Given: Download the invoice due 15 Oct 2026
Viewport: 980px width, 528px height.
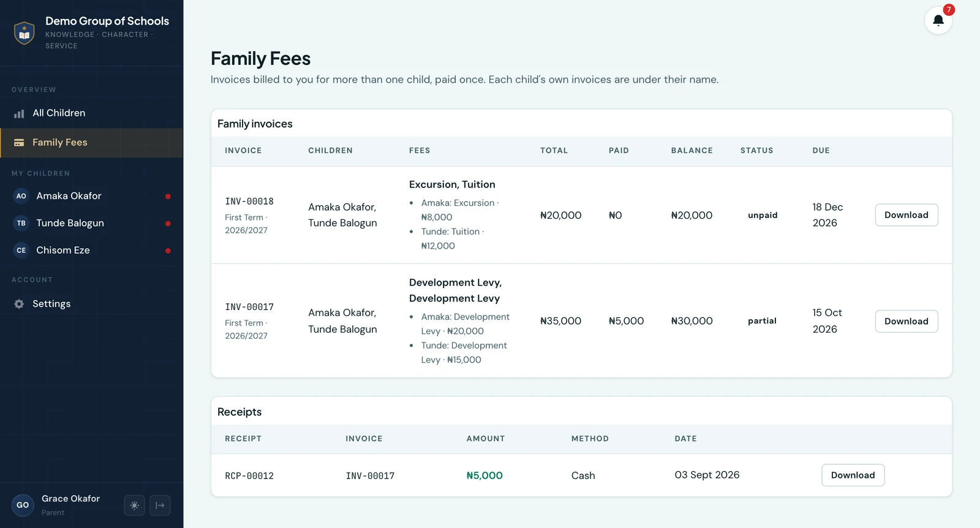Looking at the screenshot, I should 907,321.
